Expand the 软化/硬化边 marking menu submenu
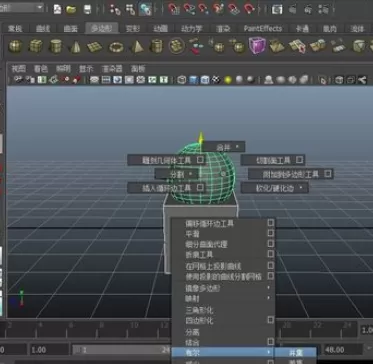The image size is (373, 364). tap(275, 188)
